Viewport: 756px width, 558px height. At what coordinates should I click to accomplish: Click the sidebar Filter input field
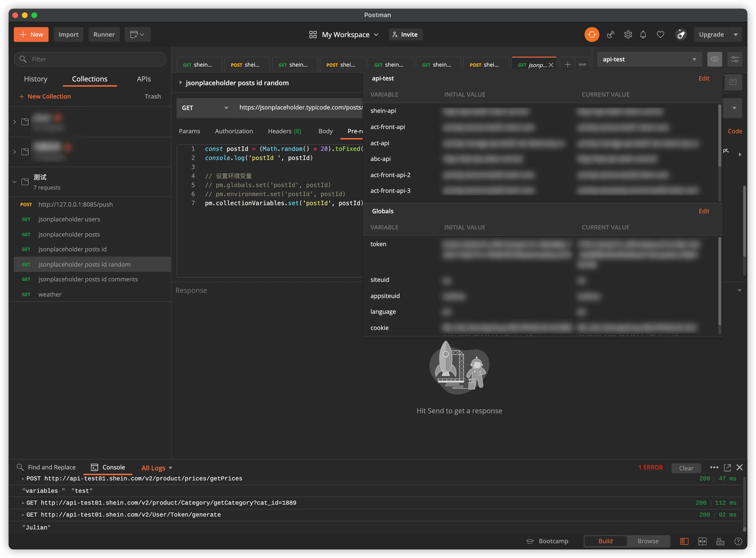click(90, 59)
